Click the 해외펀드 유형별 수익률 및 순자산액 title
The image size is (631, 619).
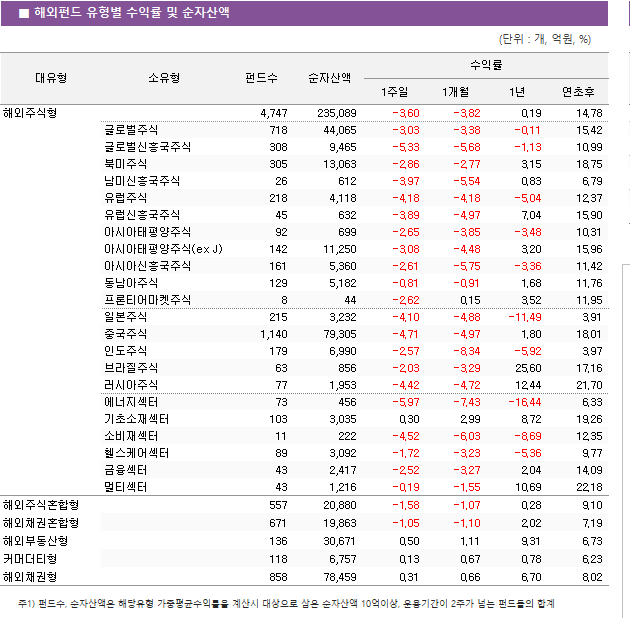coord(132,12)
